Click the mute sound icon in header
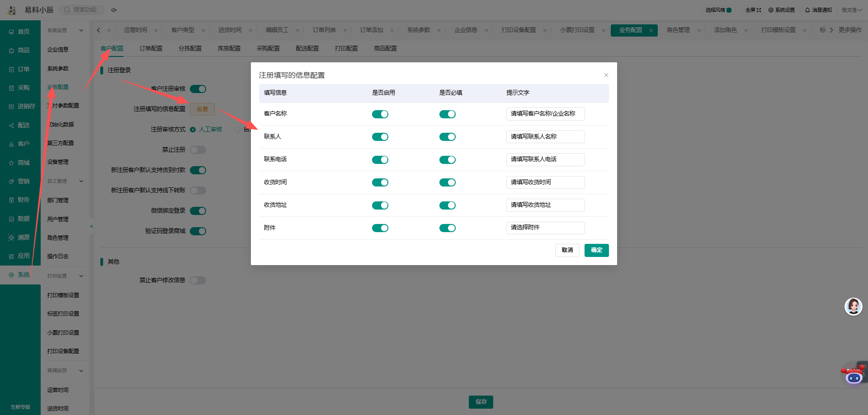This screenshot has width=868, height=415. pos(114,10)
